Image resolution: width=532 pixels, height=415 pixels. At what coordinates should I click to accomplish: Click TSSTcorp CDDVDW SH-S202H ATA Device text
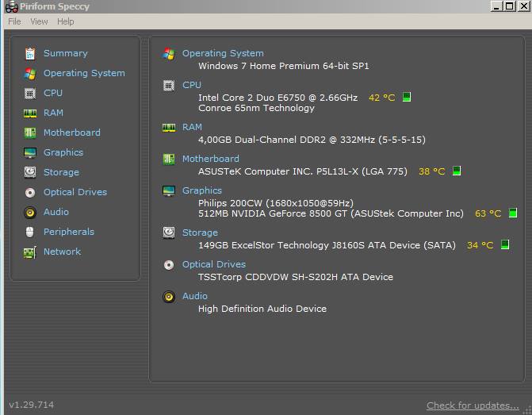(x=296, y=277)
